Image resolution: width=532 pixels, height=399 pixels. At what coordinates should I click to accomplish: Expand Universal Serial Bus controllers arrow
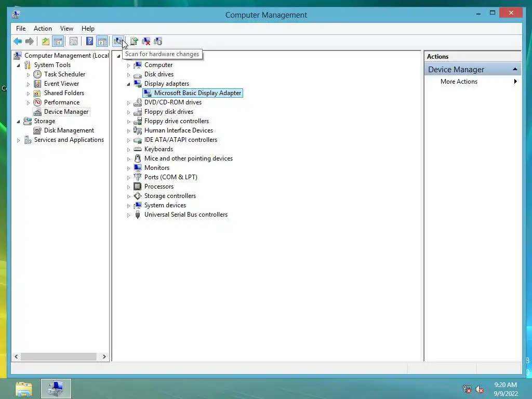point(129,215)
